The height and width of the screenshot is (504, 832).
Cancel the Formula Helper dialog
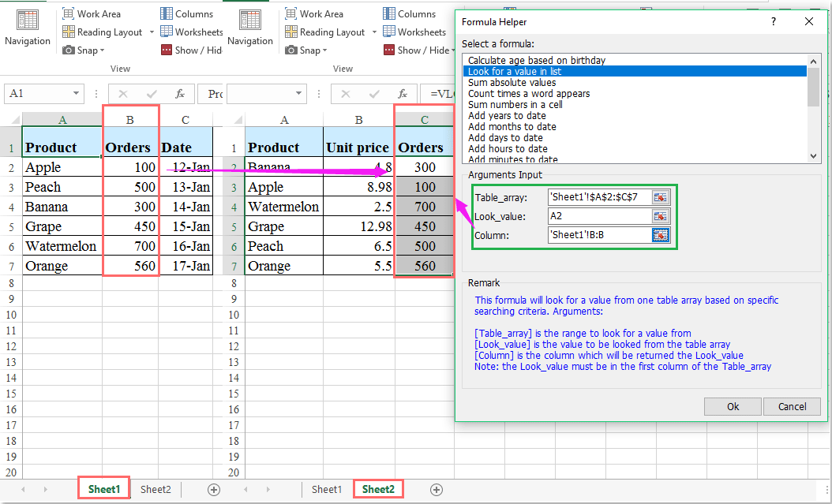[x=792, y=406]
